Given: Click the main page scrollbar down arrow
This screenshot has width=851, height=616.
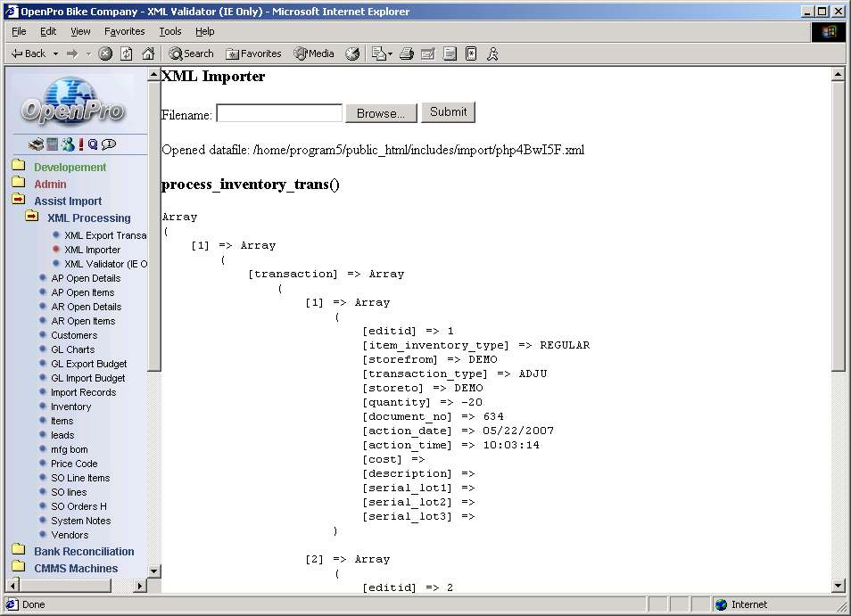Looking at the screenshot, I should tap(838, 586).
